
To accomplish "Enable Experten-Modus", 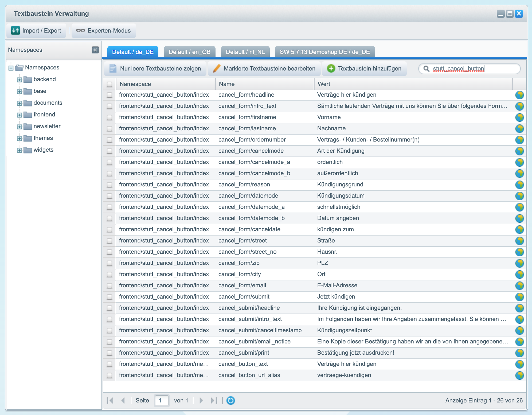I will pyautogui.click(x=104, y=31).
